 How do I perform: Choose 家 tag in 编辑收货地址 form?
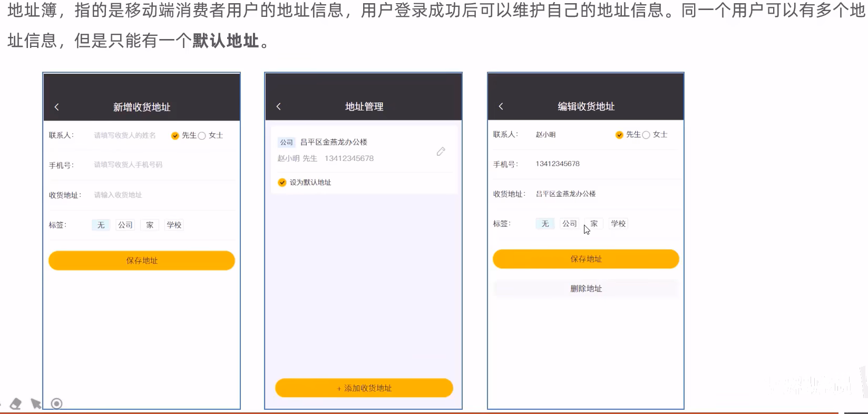point(594,224)
